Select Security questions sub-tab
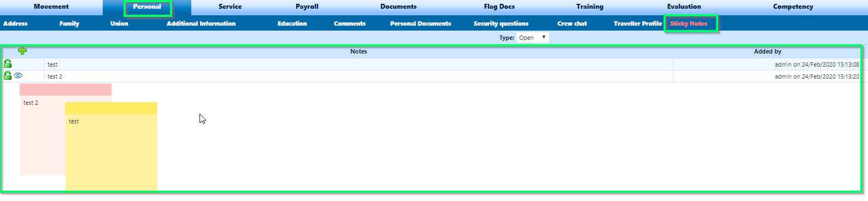 click(501, 23)
